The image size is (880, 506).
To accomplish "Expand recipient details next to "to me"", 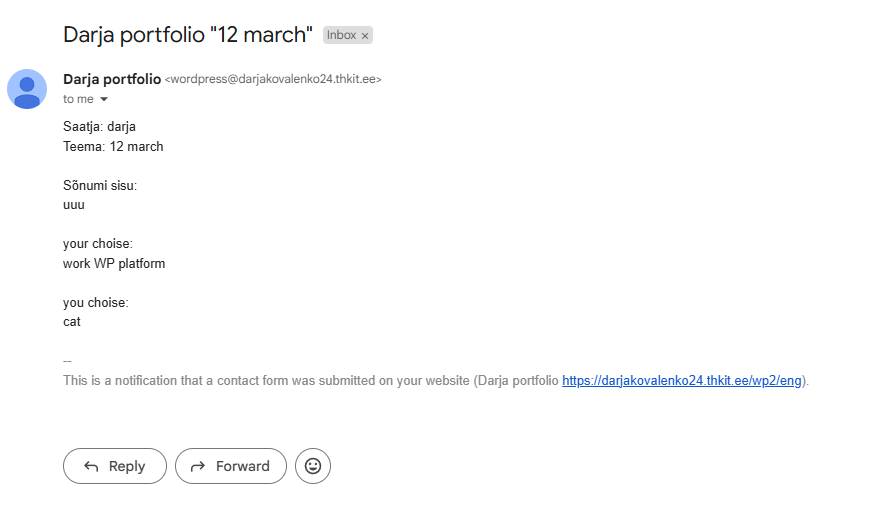I will pos(103,100).
